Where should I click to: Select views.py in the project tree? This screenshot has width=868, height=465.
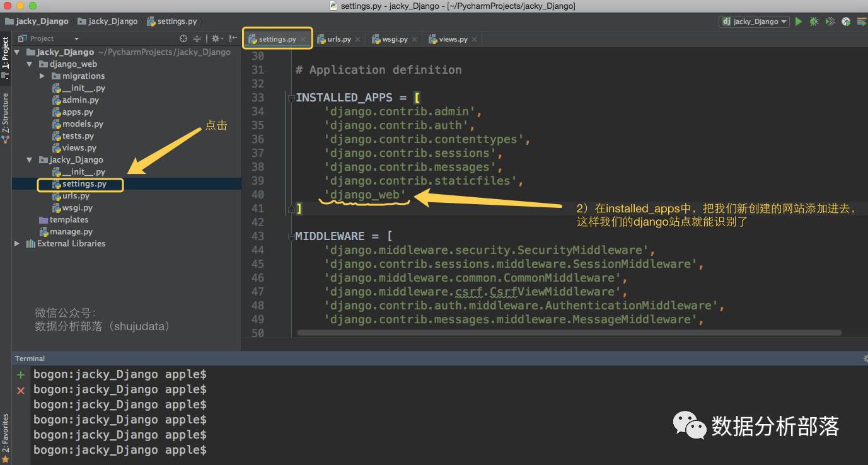click(x=74, y=148)
